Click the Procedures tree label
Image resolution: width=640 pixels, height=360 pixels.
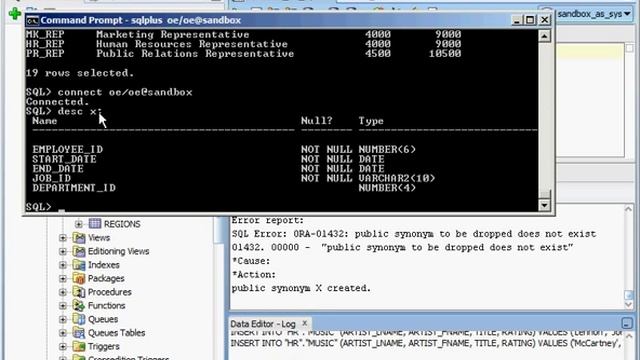coord(110,292)
